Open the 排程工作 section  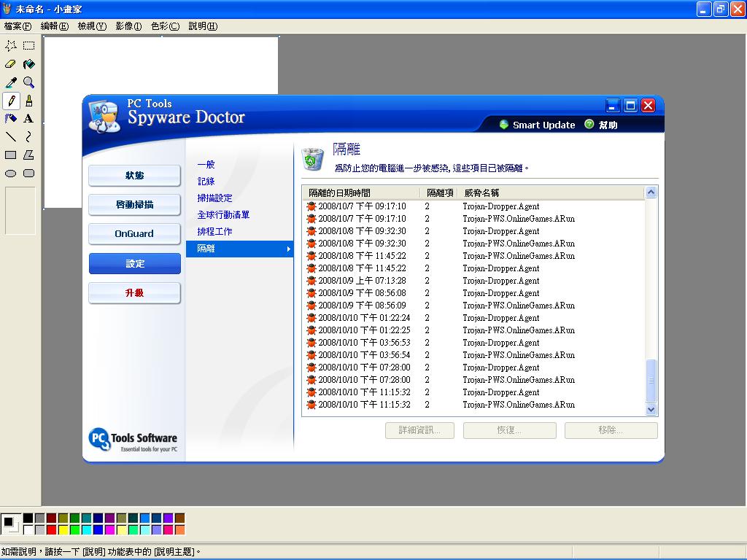click(x=215, y=231)
